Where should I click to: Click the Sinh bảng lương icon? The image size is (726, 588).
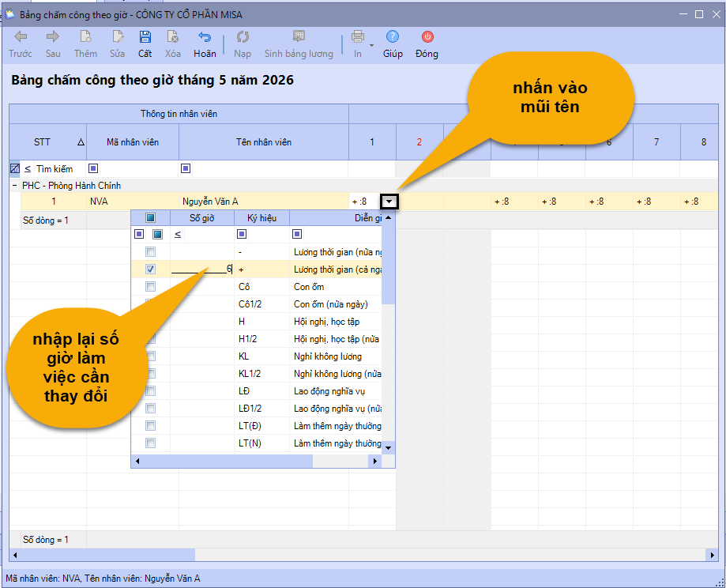pyautogui.click(x=299, y=36)
